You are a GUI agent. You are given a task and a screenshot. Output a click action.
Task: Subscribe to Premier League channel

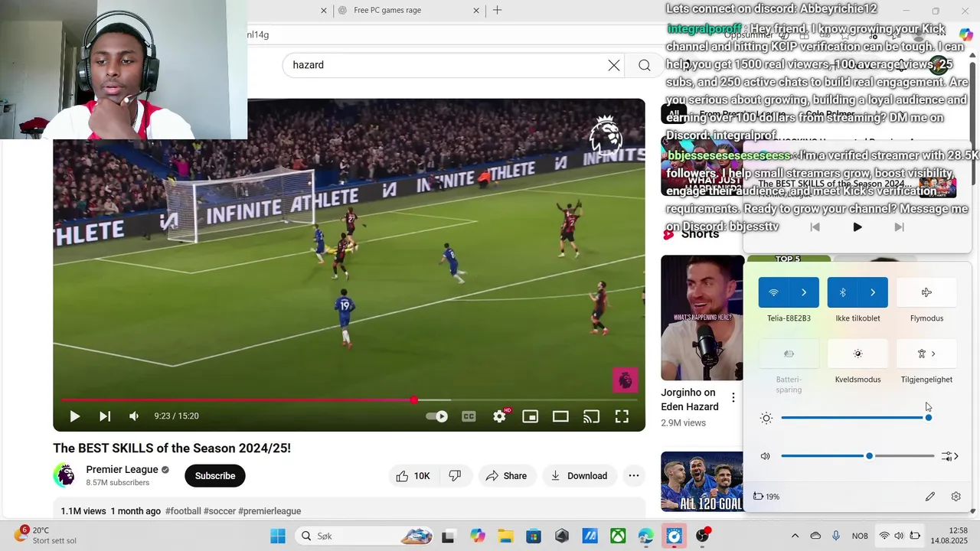tap(215, 476)
